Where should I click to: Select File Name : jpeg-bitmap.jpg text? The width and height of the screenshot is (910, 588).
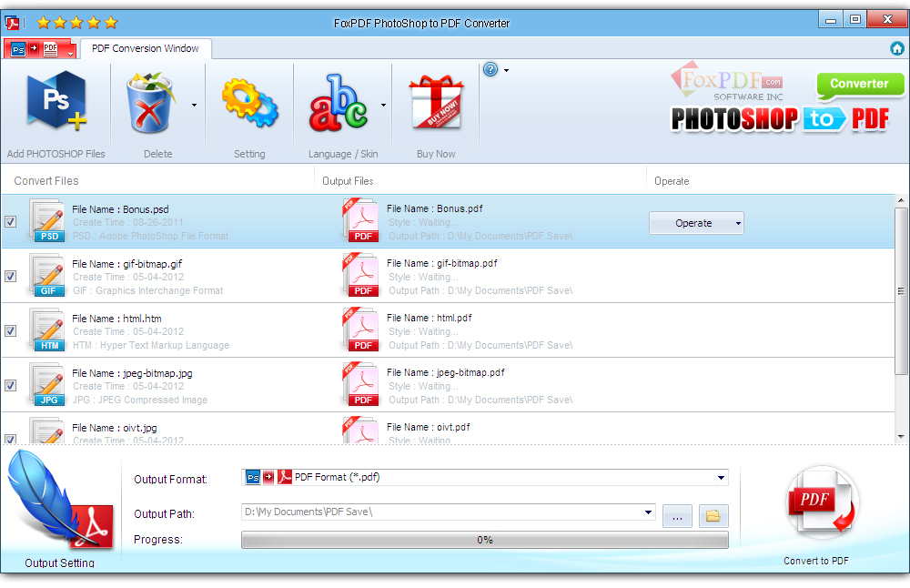click(132, 372)
